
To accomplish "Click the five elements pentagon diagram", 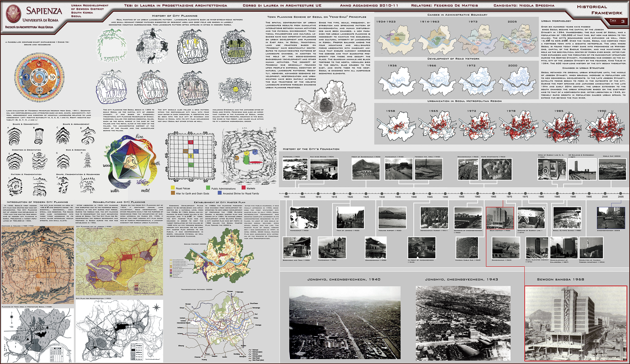I will click(x=131, y=164).
